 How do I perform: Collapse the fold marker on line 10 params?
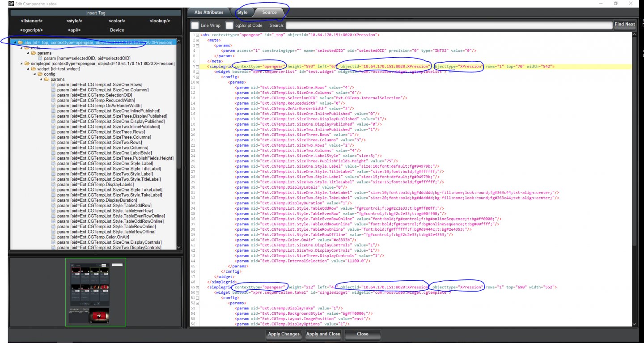tap(197, 82)
